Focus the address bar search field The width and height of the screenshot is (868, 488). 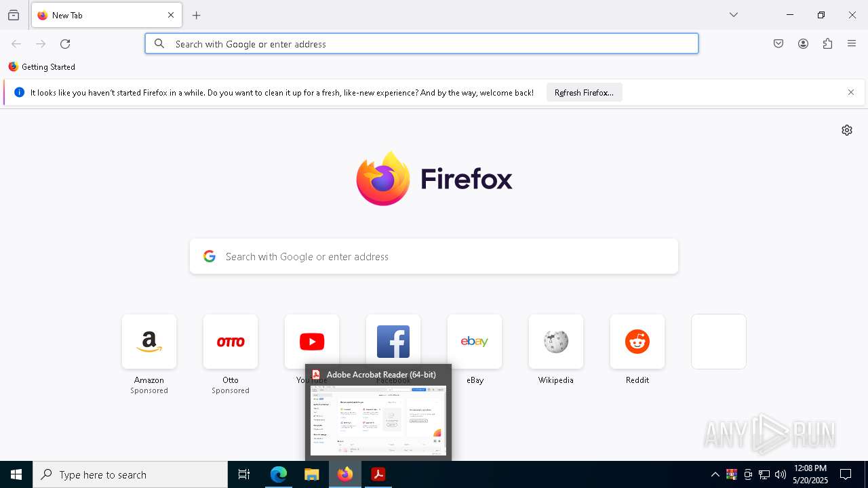tap(422, 43)
